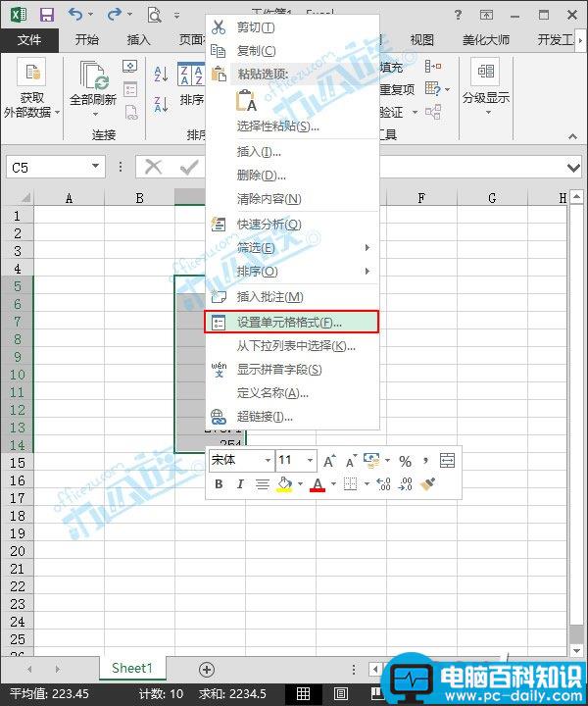Open the 文件 tab

28,40
